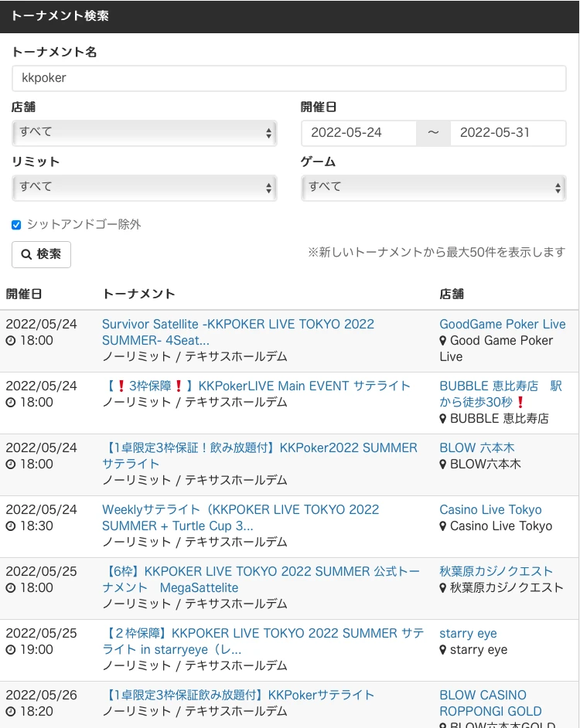Image resolution: width=580 pixels, height=728 pixels.
Task: Click the トーナメント table column header
Action: point(138,294)
